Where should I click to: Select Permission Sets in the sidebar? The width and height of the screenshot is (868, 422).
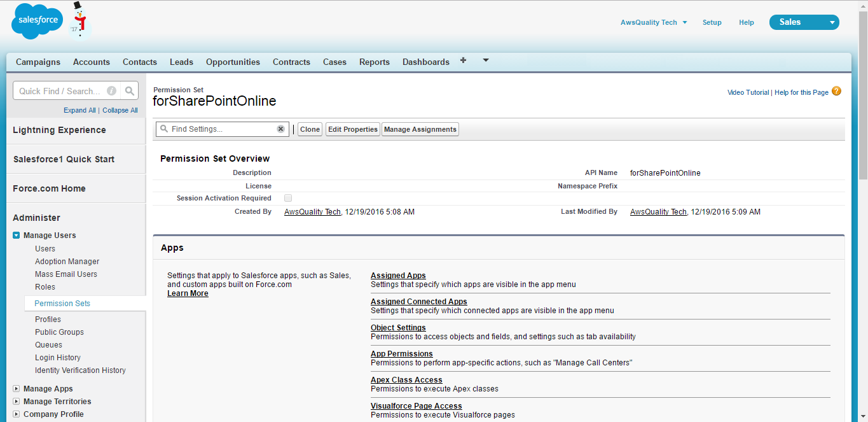coord(62,304)
